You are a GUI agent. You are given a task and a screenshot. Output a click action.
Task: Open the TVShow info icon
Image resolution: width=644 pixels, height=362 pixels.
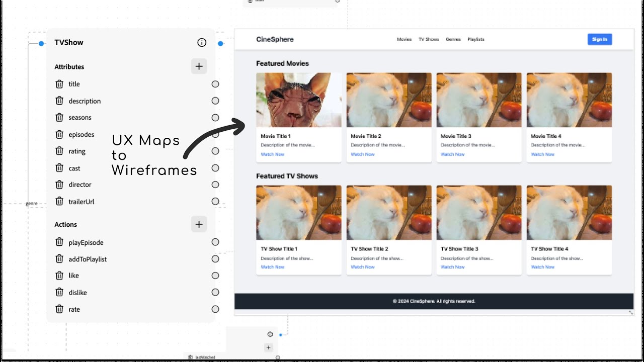(x=202, y=43)
